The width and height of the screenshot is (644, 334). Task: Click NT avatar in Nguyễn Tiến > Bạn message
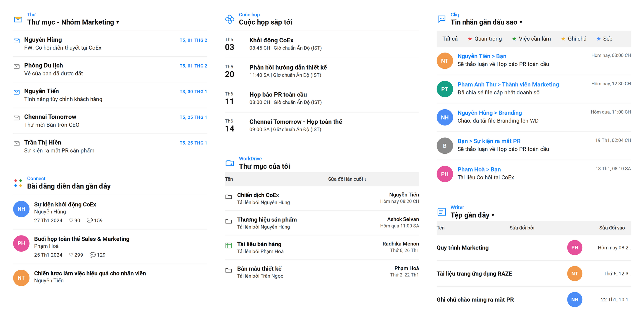[x=445, y=61]
